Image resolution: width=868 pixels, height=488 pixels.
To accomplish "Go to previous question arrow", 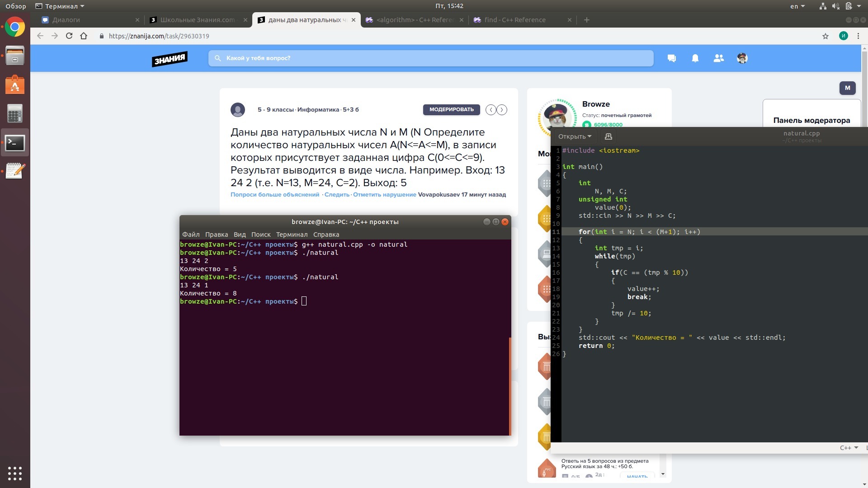I will (x=491, y=110).
